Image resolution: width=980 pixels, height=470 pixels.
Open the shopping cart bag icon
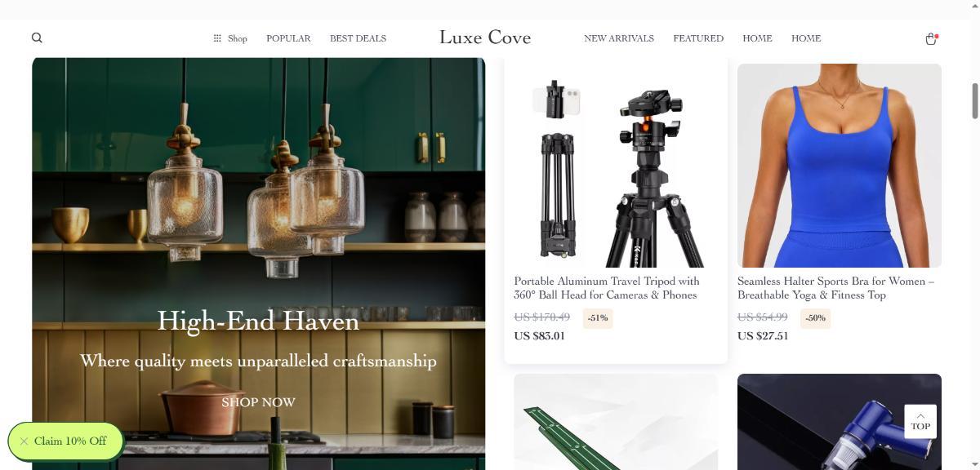(x=930, y=38)
